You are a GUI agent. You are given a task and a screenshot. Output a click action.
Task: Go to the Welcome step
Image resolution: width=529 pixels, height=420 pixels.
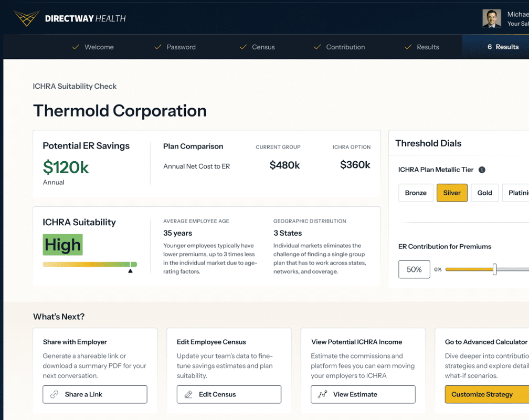(x=93, y=47)
